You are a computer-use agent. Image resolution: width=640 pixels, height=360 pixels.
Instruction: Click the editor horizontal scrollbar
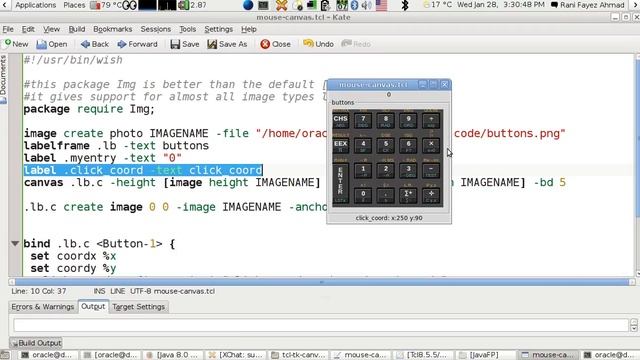[322, 282]
